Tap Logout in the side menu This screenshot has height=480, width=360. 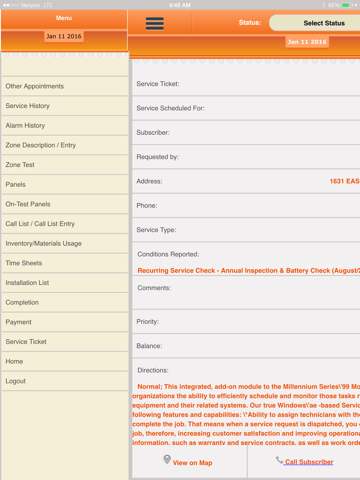point(65,381)
